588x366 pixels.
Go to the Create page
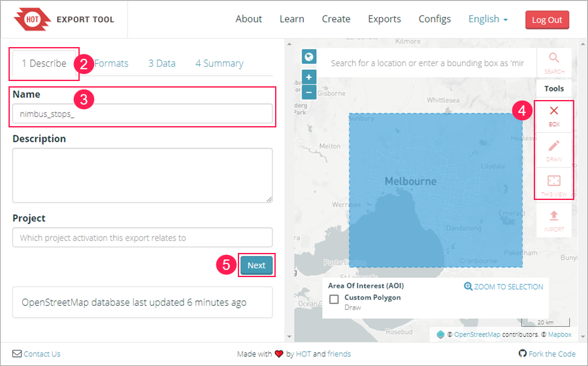tap(336, 19)
